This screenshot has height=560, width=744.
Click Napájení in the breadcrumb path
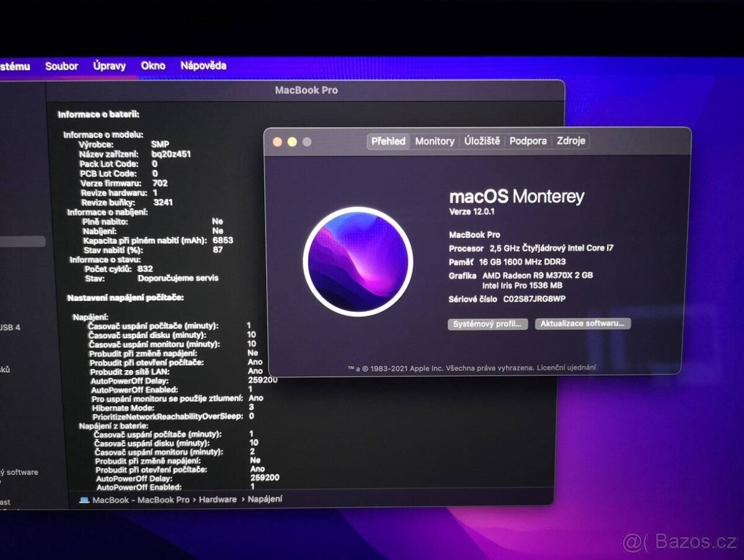[x=265, y=499]
